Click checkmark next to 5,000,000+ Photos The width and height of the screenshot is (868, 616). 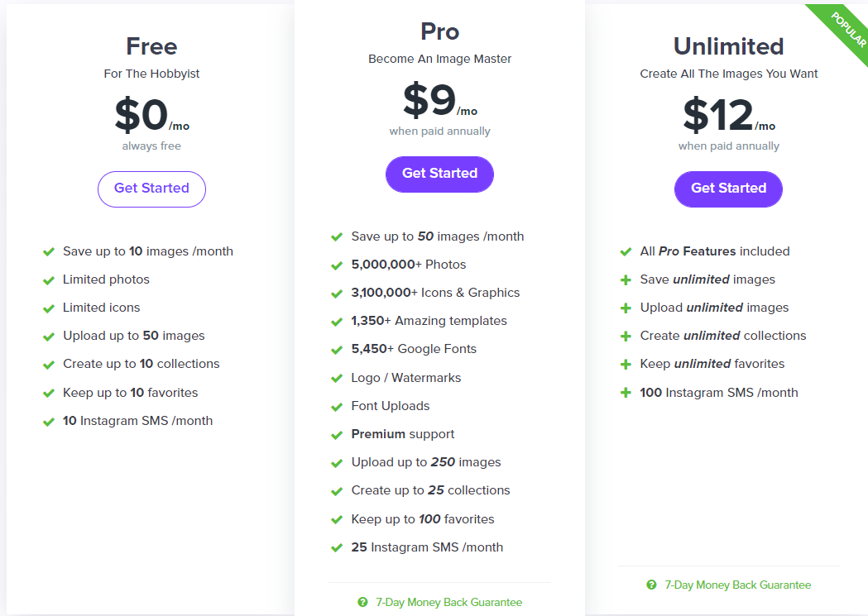pos(337,265)
